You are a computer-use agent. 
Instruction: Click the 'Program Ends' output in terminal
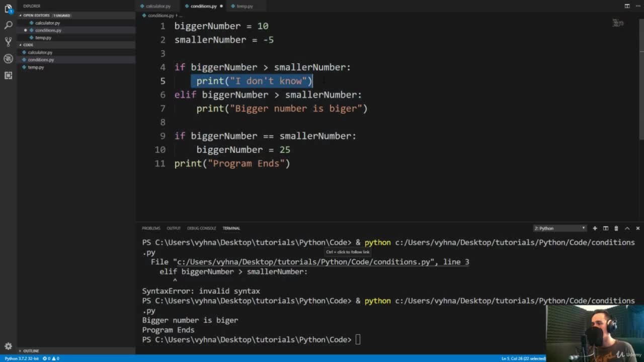pos(168,330)
